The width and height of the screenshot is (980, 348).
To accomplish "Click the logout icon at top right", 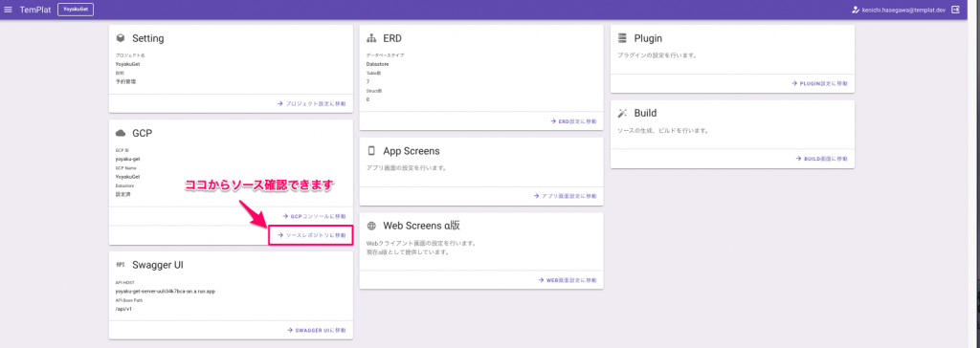I will [x=955, y=10].
